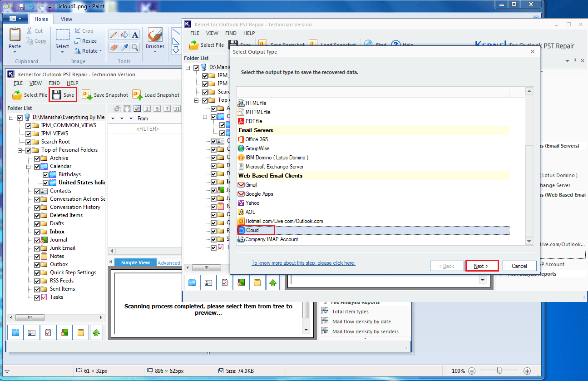The width and height of the screenshot is (588, 381).
Task: Switch to the Advanced tab in preview pane
Action: tap(169, 262)
